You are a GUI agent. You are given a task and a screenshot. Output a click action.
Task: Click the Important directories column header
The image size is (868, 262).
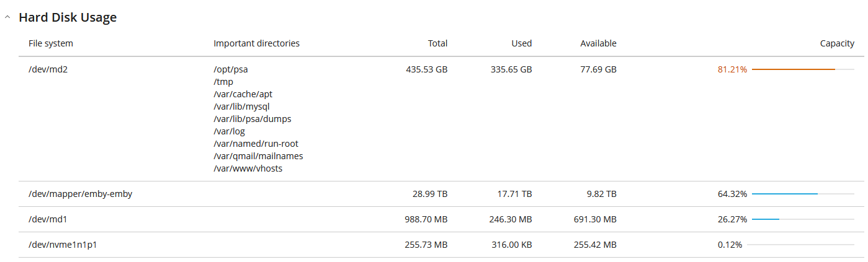[x=257, y=43]
